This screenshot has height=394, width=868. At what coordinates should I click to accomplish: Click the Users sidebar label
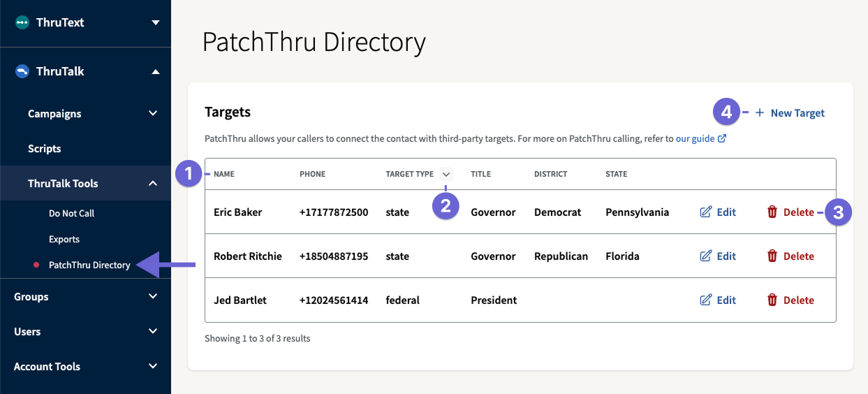(27, 331)
